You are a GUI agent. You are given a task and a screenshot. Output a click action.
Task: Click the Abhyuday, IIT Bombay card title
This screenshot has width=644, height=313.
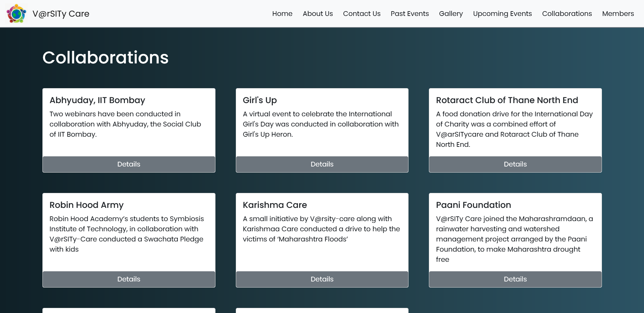(97, 100)
